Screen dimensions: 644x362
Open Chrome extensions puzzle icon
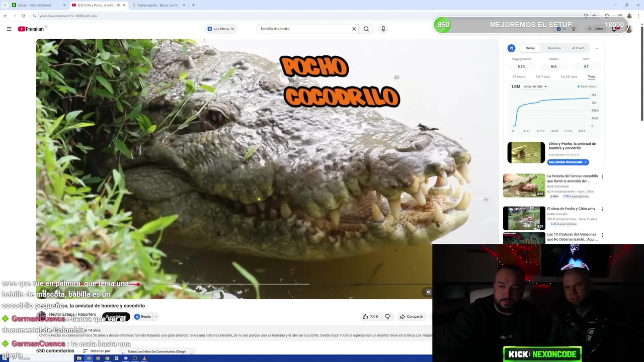(607, 16)
